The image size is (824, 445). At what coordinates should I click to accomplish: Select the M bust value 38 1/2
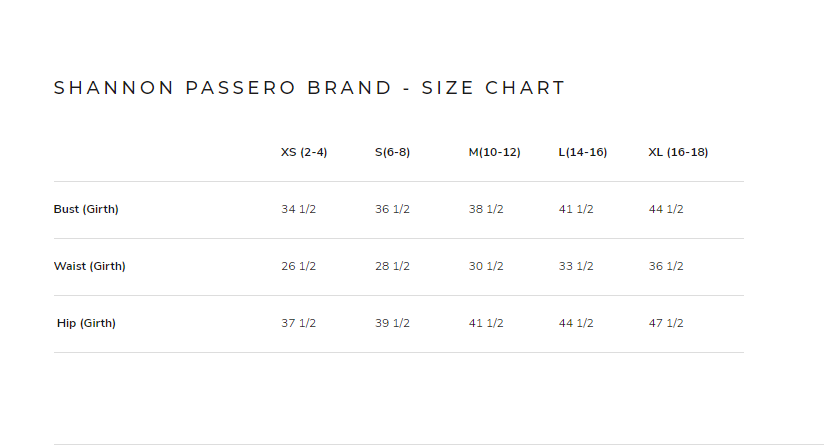(x=486, y=209)
